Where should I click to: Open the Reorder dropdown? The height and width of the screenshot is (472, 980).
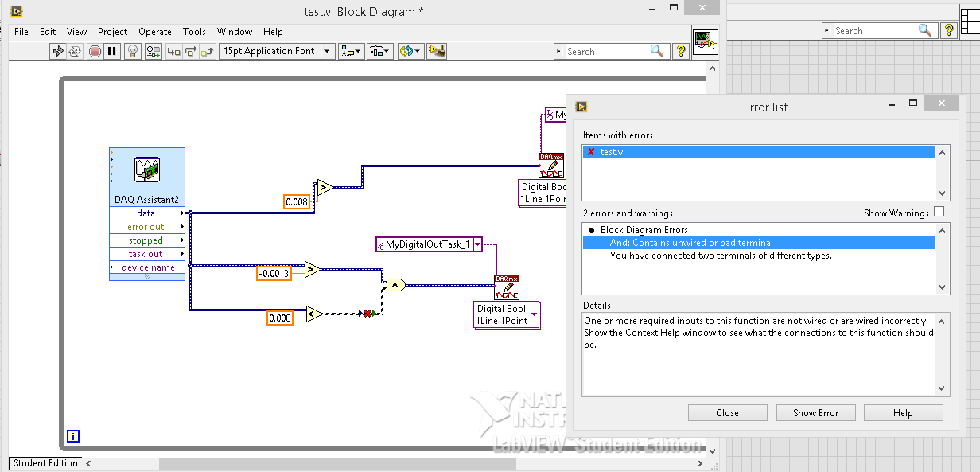(x=410, y=51)
